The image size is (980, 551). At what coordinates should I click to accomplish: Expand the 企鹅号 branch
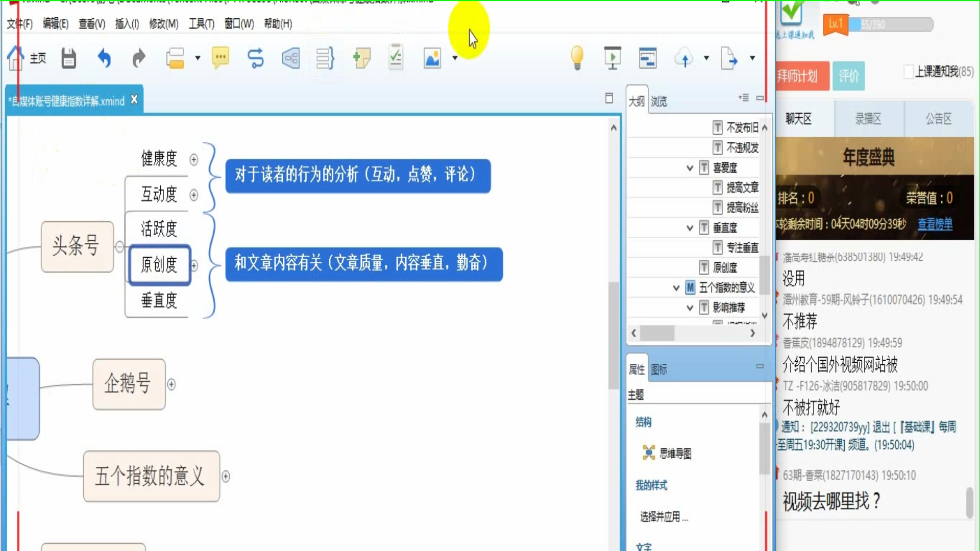click(171, 384)
